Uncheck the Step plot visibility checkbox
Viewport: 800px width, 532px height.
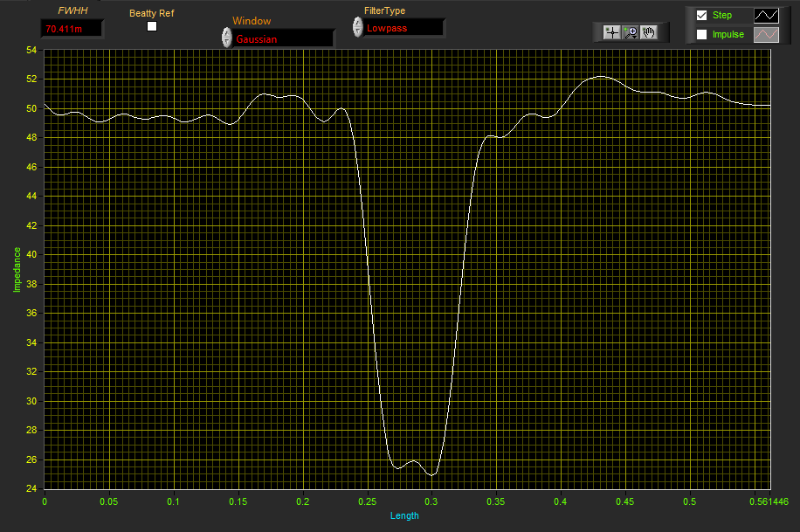point(702,16)
